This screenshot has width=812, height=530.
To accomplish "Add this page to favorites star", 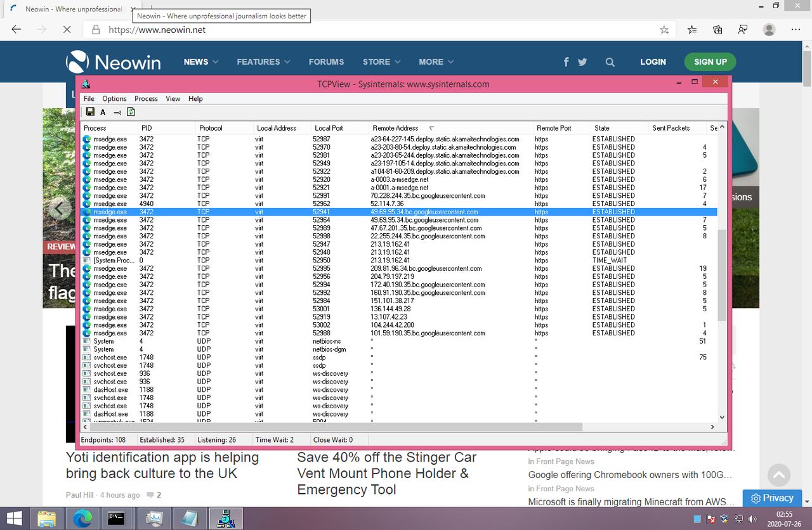I will pos(664,30).
